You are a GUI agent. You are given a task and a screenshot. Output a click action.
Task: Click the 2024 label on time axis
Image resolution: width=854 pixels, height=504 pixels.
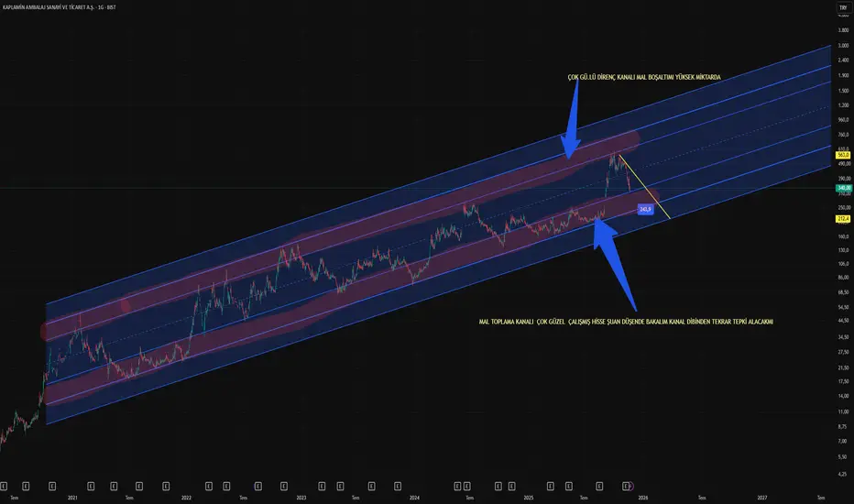tap(414, 498)
